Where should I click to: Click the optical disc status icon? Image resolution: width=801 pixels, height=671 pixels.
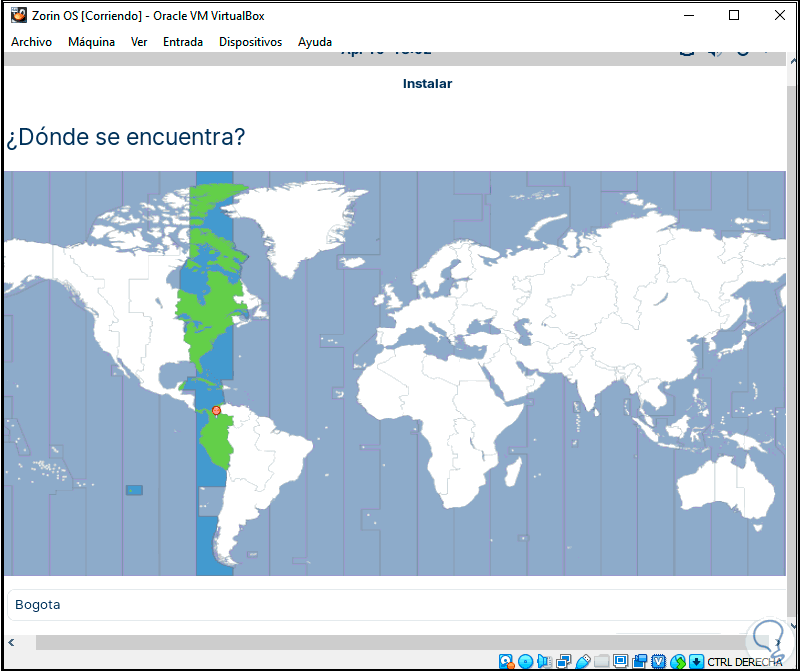pyautogui.click(x=525, y=661)
